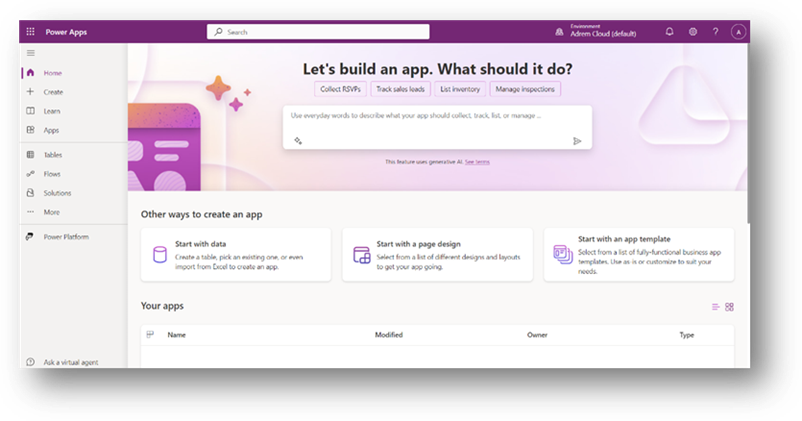Viewport: 802px width, 421px height.
Task: Click the page design layout icon
Action: tap(362, 255)
